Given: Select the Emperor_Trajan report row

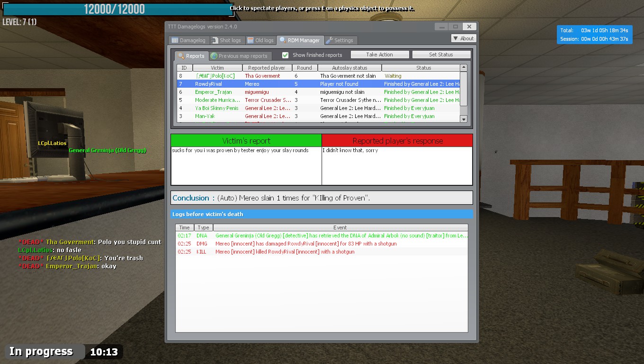Looking at the screenshot, I should (x=319, y=92).
